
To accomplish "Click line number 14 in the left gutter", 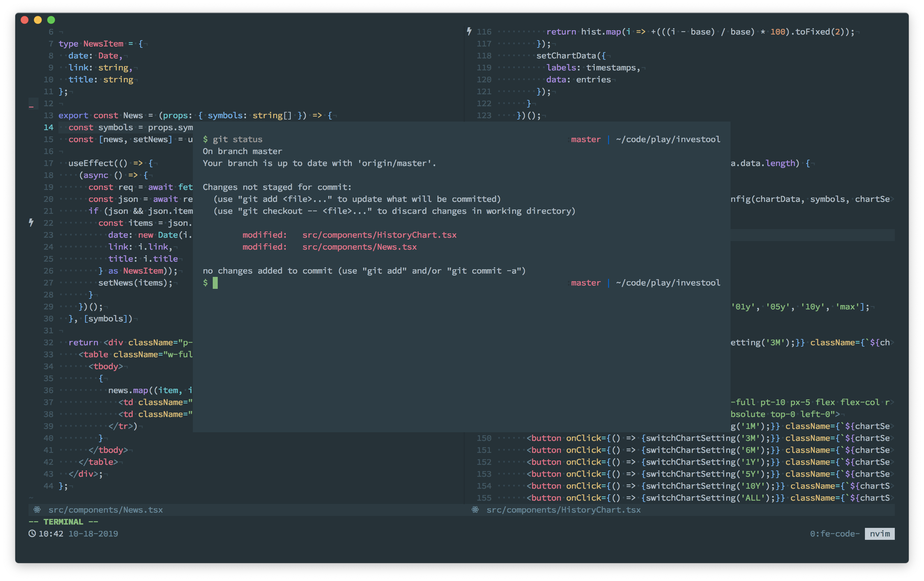I will point(48,127).
